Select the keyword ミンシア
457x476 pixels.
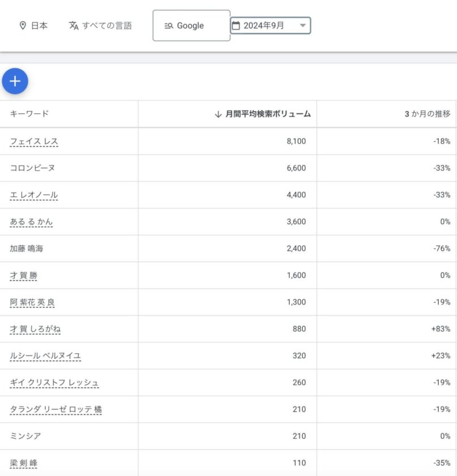(x=25, y=436)
